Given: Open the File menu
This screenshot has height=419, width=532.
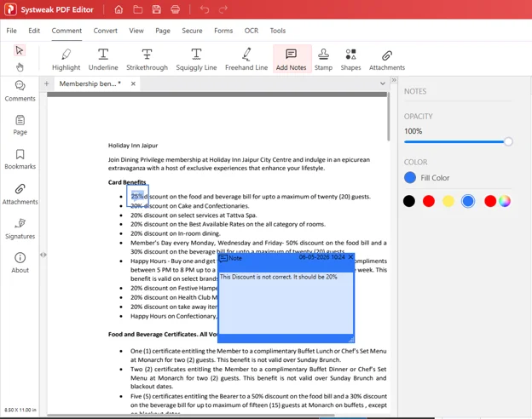Looking at the screenshot, I should tap(11, 31).
